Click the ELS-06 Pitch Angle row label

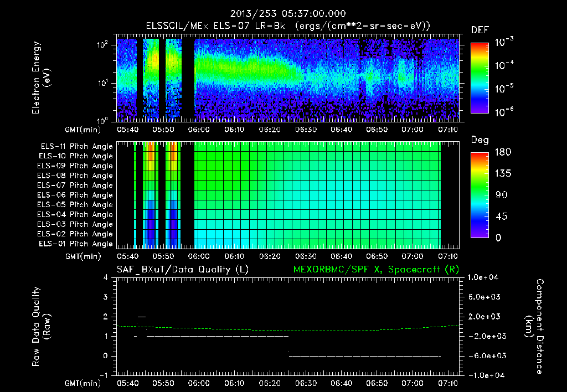[75, 195]
